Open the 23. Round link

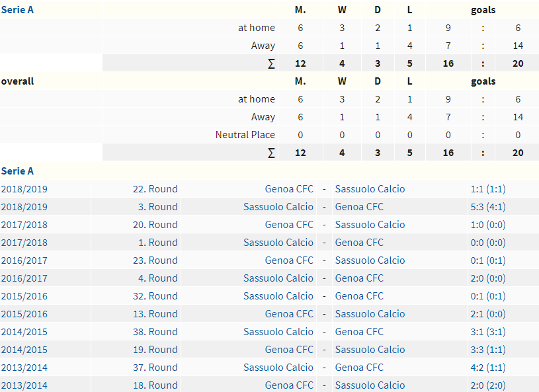[x=155, y=260]
